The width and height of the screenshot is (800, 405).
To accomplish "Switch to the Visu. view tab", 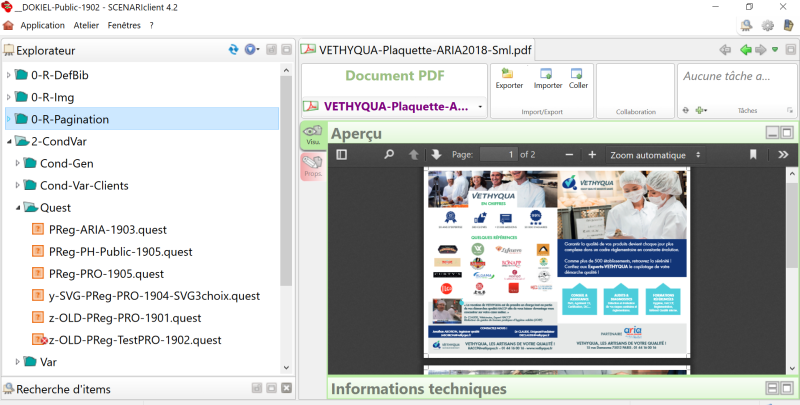I will point(312,137).
